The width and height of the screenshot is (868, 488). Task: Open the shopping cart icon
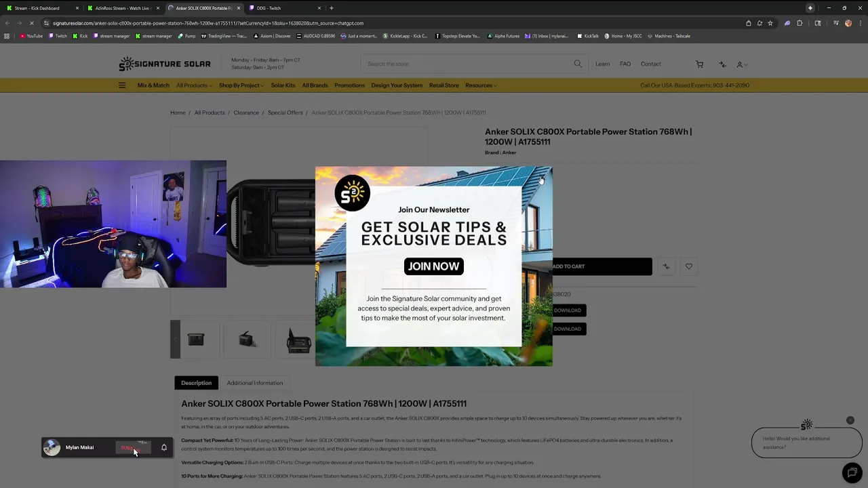[699, 64]
